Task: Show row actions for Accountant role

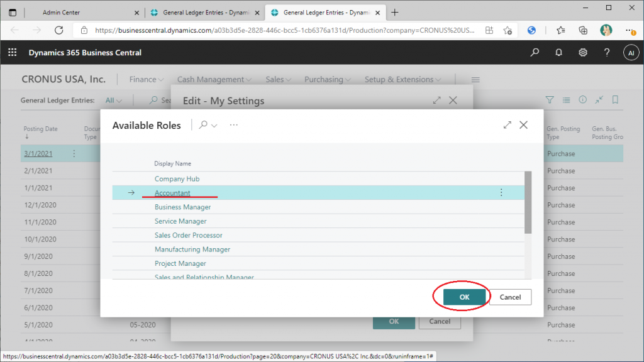Action: pos(501,192)
